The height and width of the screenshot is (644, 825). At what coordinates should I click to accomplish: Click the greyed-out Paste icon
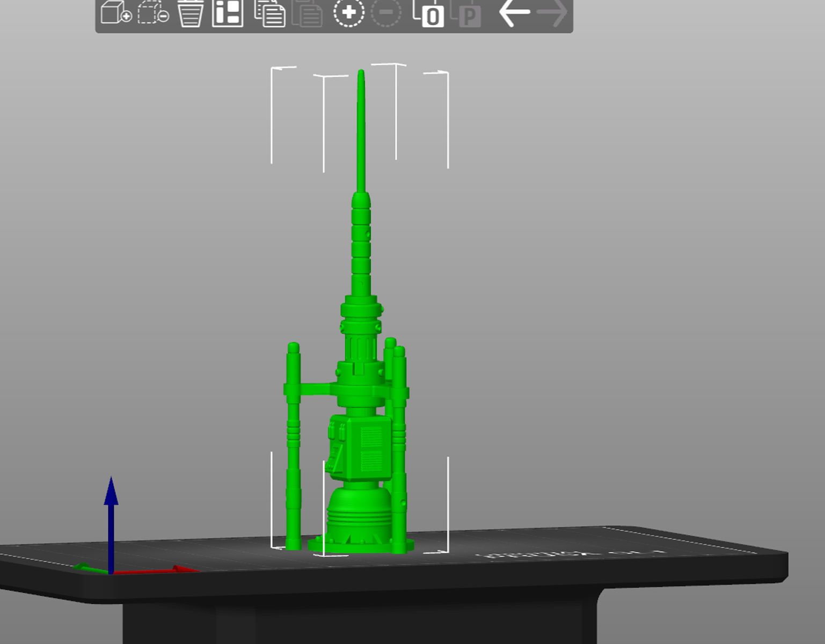click(307, 13)
